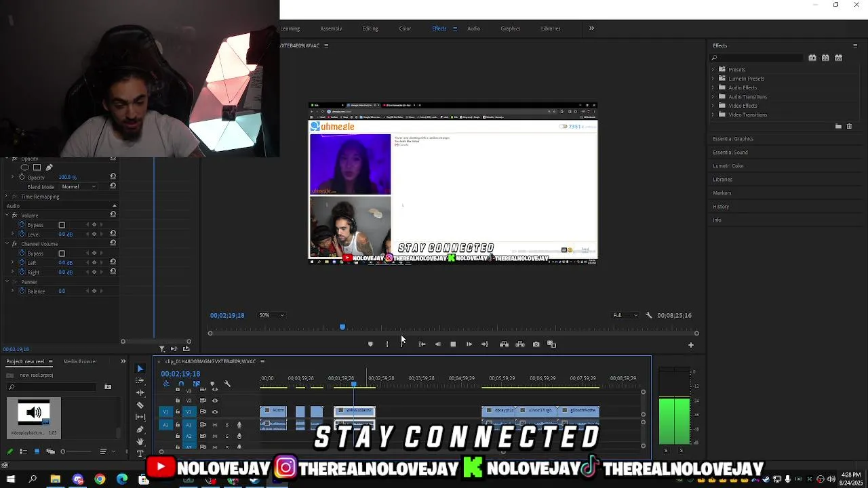Select the Type tool
The height and width of the screenshot is (488, 868).
tap(140, 453)
